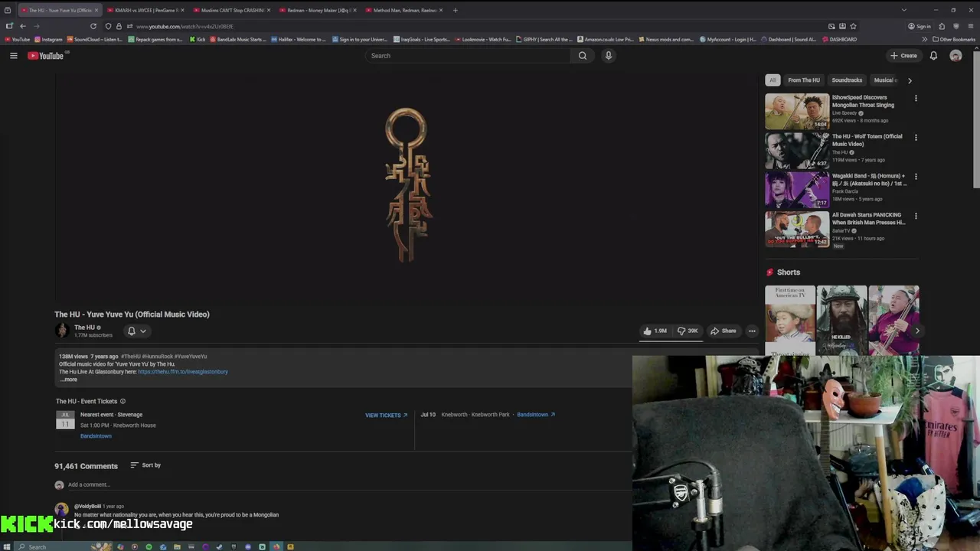Click the browser Sign in button
Image resolution: width=980 pixels, height=551 pixels.
[x=919, y=26]
